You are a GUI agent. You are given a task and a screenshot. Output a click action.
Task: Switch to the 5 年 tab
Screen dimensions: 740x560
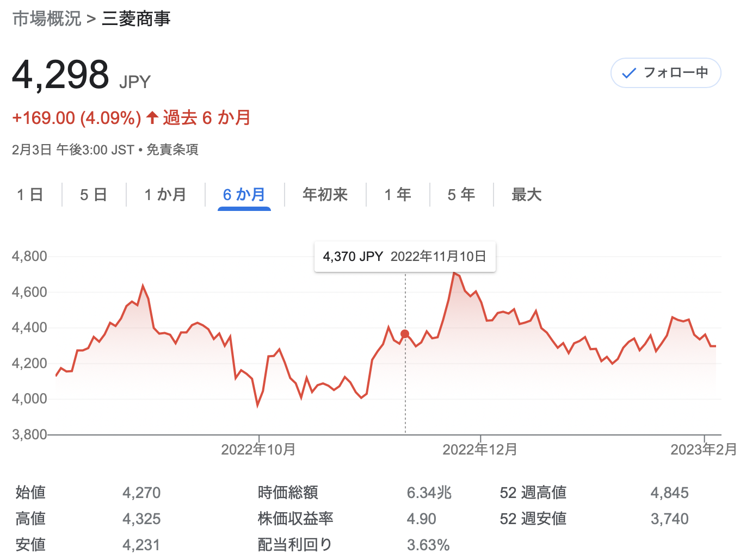pos(461,195)
